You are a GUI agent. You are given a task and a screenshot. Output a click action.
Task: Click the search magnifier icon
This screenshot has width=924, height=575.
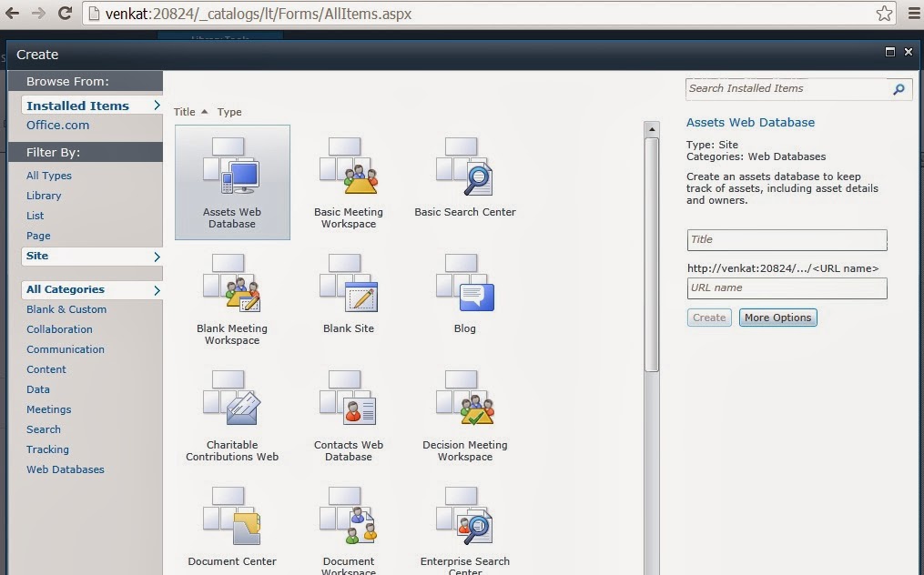899,89
